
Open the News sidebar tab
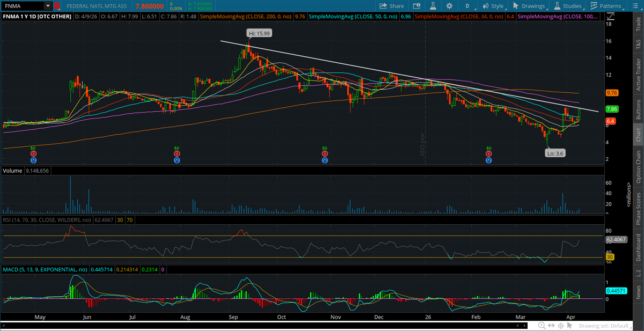pyautogui.click(x=638, y=292)
